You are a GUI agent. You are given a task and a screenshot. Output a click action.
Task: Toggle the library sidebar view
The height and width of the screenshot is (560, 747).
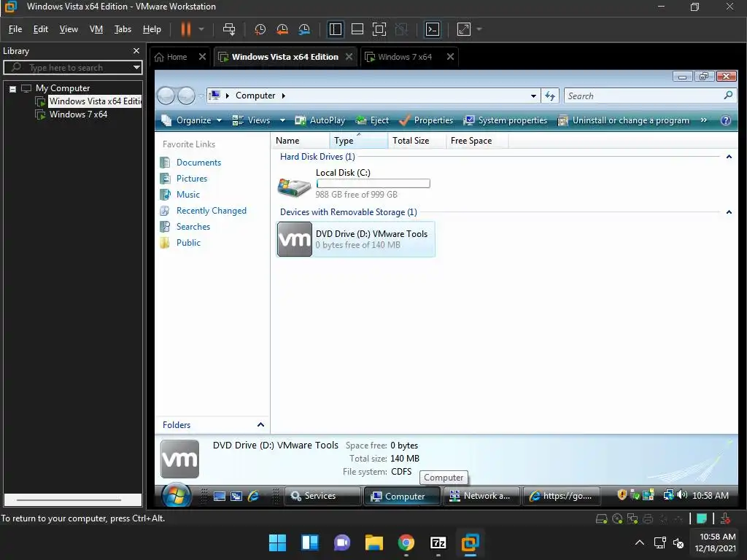tap(336, 29)
